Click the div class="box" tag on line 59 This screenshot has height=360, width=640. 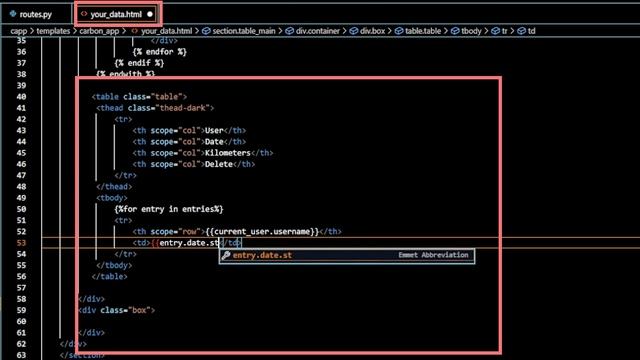click(116, 310)
